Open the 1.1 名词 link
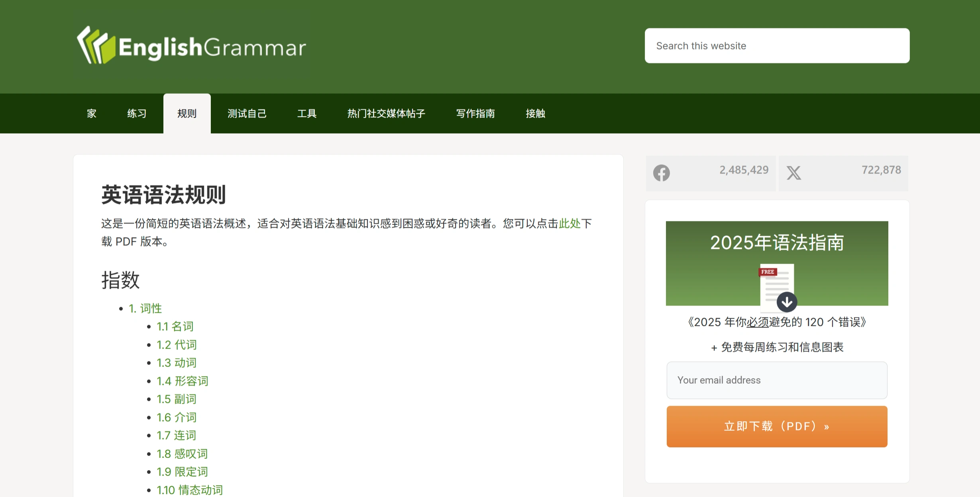This screenshot has width=980, height=497. click(x=175, y=326)
